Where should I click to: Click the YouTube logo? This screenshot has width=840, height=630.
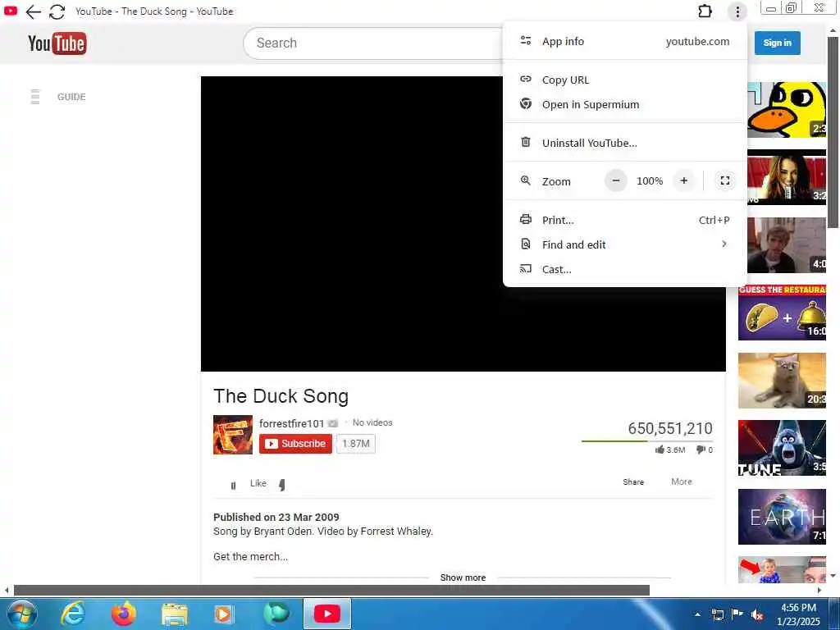point(57,43)
